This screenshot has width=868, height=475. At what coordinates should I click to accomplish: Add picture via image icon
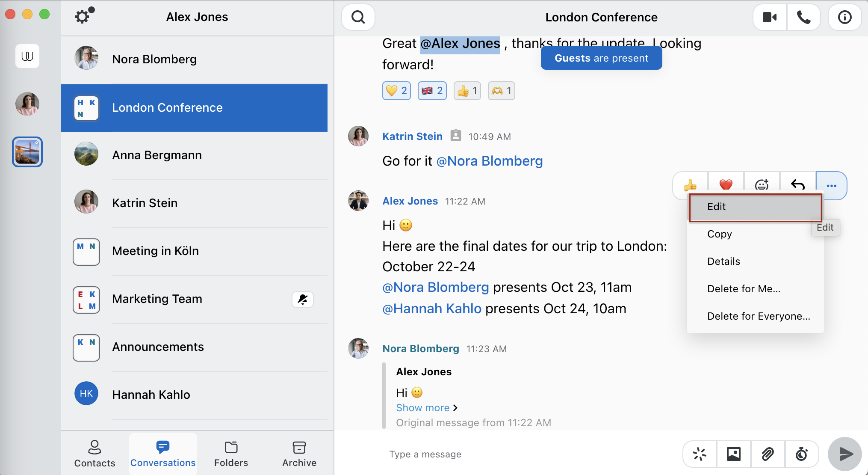point(734,454)
